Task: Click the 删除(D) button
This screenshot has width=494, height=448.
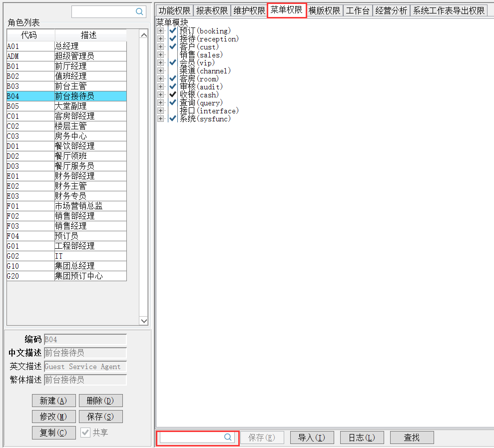Action: point(101,401)
